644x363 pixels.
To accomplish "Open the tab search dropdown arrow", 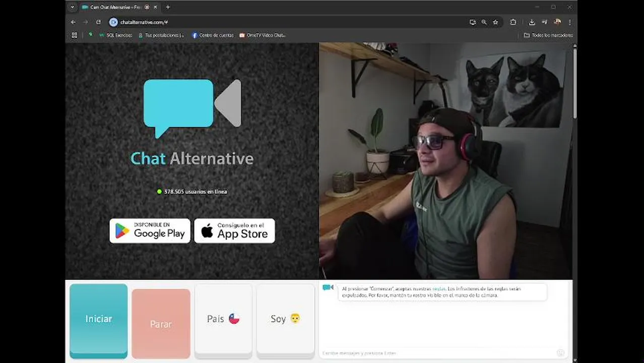I will tap(72, 7).
